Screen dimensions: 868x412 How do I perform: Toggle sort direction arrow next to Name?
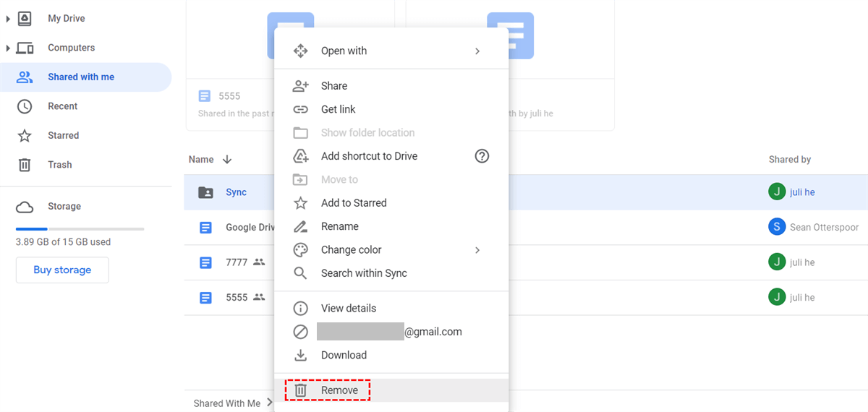[x=227, y=160]
